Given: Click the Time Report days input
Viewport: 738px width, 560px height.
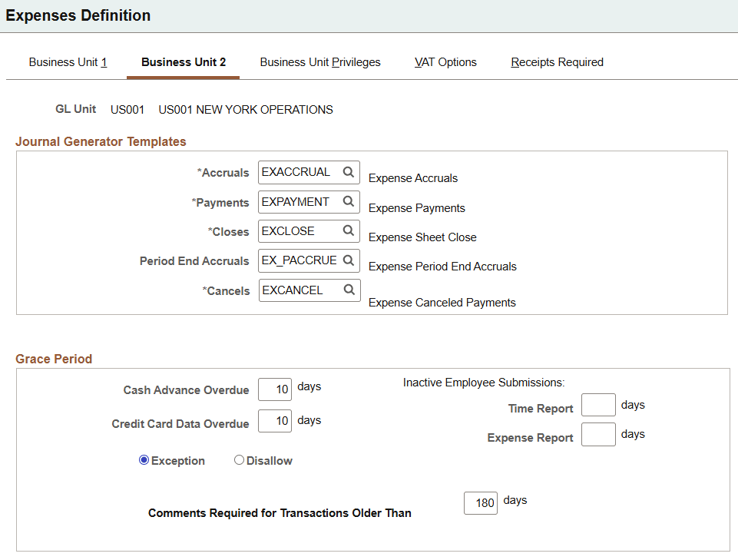Looking at the screenshot, I should (597, 404).
